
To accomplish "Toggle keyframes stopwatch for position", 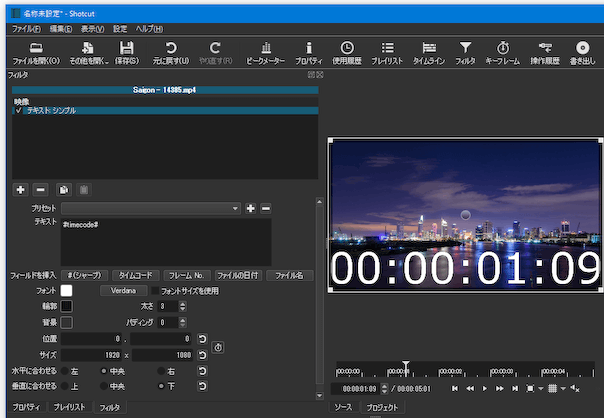I will [218, 347].
